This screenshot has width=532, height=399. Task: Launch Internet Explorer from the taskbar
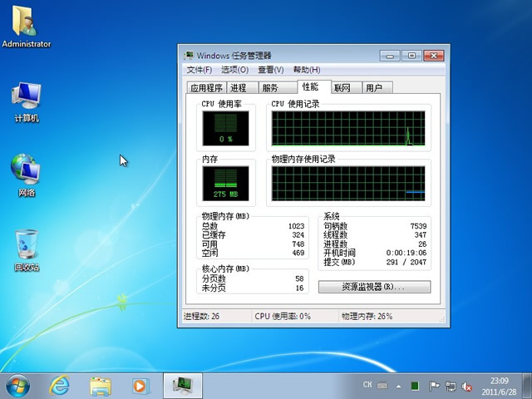click(x=59, y=386)
